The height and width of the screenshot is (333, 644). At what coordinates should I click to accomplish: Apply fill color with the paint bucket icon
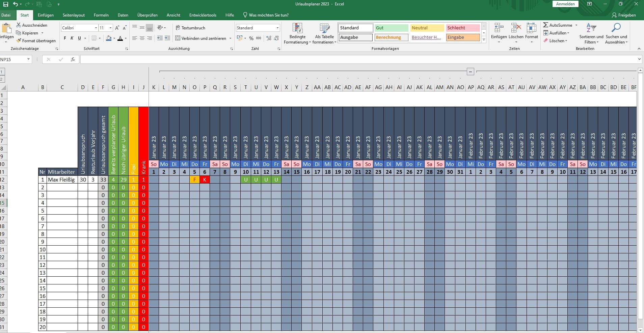point(109,38)
